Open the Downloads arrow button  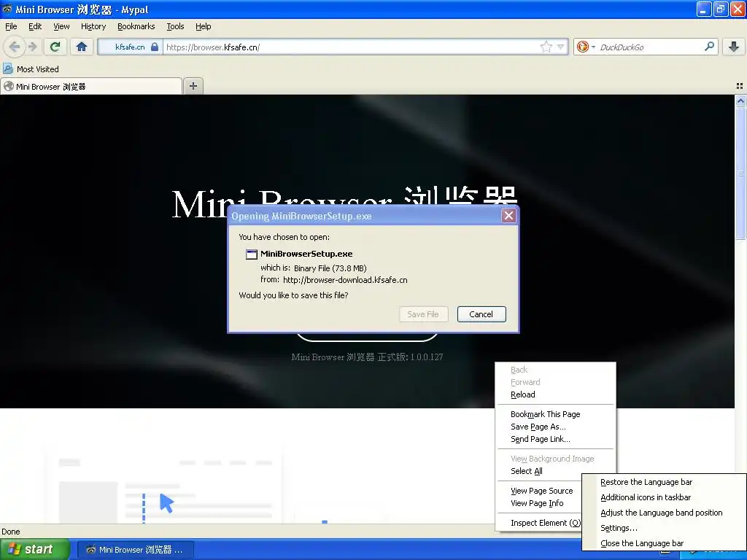(x=734, y=47)
